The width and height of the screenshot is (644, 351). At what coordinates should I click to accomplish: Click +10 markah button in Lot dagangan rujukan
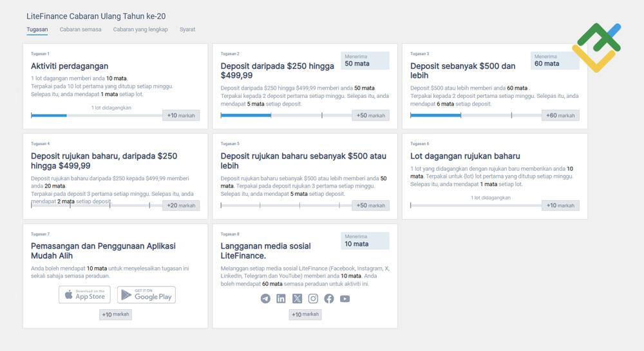pyautogui.click(x=561, y=205)
